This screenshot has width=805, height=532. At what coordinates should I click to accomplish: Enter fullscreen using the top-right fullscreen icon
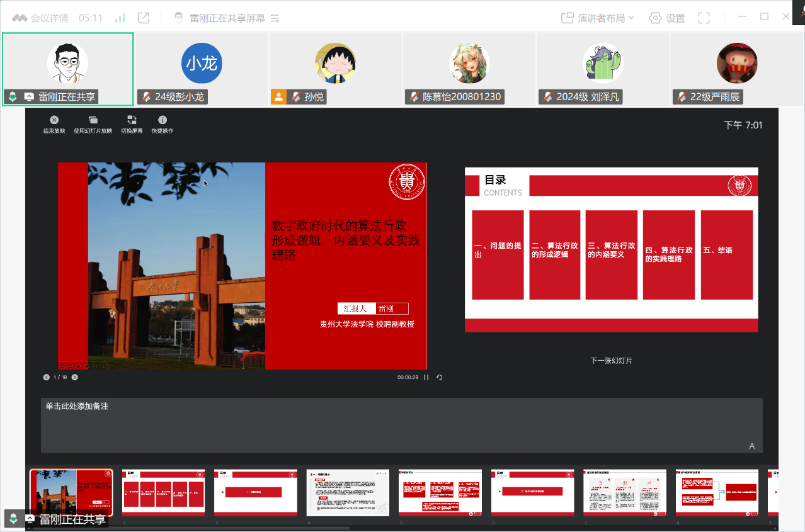(704, 18)
